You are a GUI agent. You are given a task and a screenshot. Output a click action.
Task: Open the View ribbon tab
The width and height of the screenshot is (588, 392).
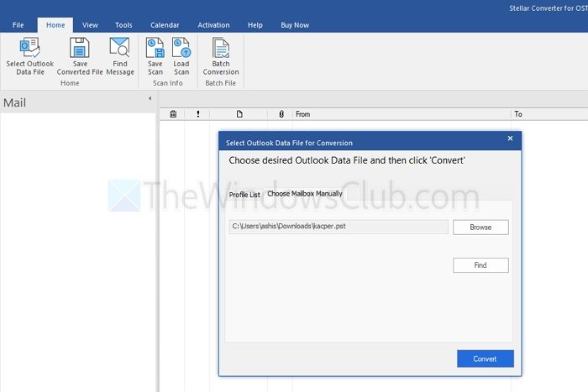tap(90, 25)
